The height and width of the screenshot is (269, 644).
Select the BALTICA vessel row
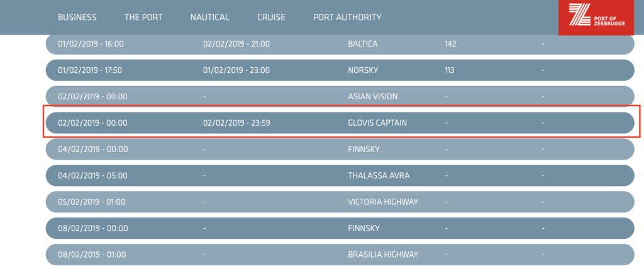pos(340,44)
